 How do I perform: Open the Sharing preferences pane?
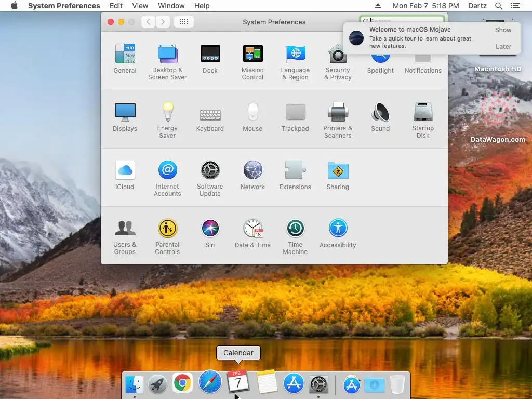[338, 175]
